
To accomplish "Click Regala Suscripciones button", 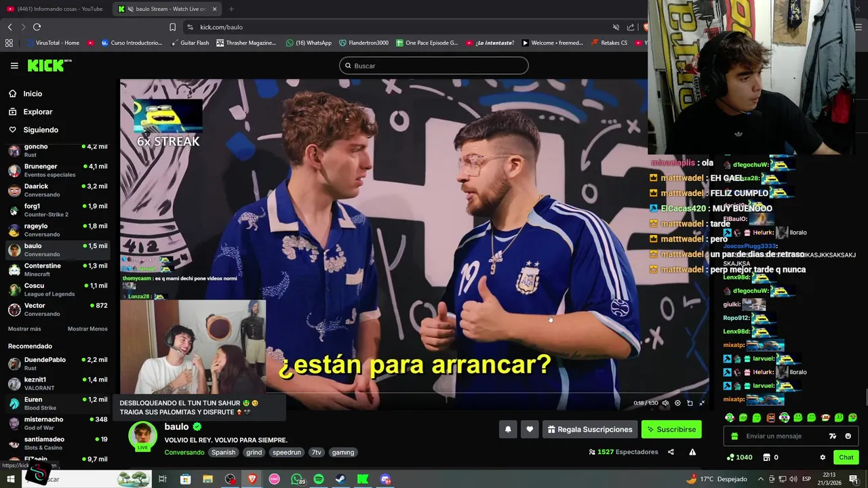I will tap(590, 429).
